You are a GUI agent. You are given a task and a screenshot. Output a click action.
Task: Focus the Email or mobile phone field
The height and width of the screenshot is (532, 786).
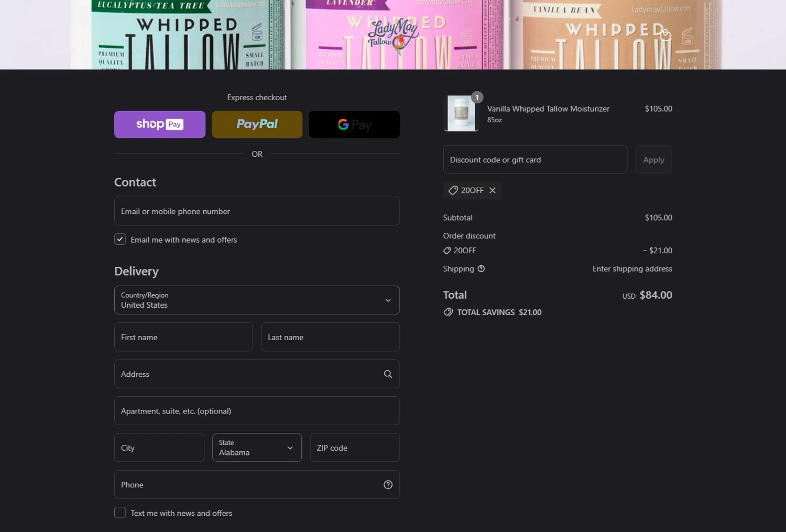coord(257,211)
